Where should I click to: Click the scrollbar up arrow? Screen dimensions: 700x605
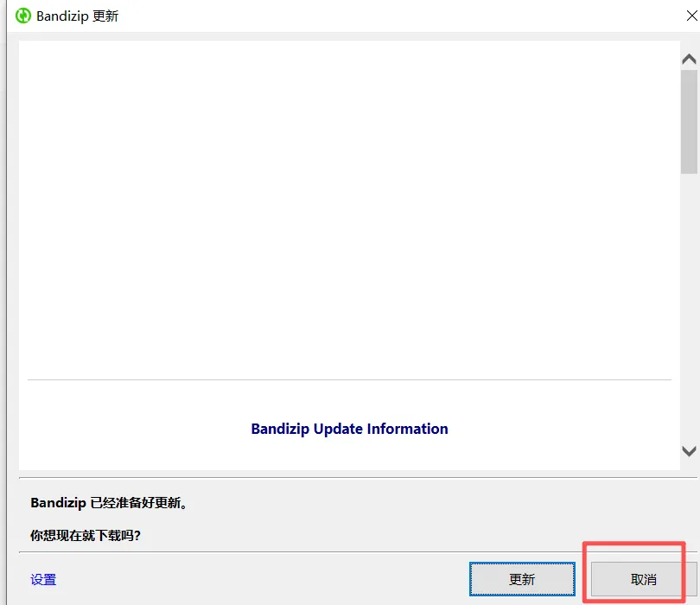[689, 60]
